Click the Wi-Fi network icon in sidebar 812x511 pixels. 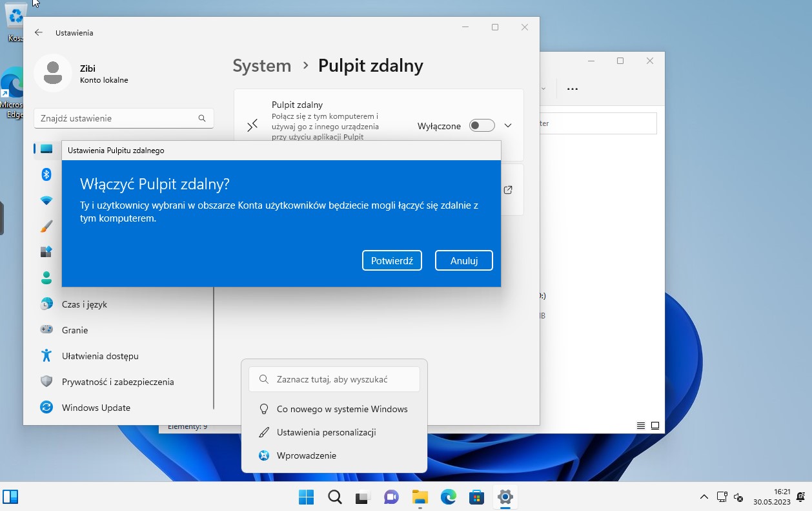pyautogui.click(x=46, y=200)
